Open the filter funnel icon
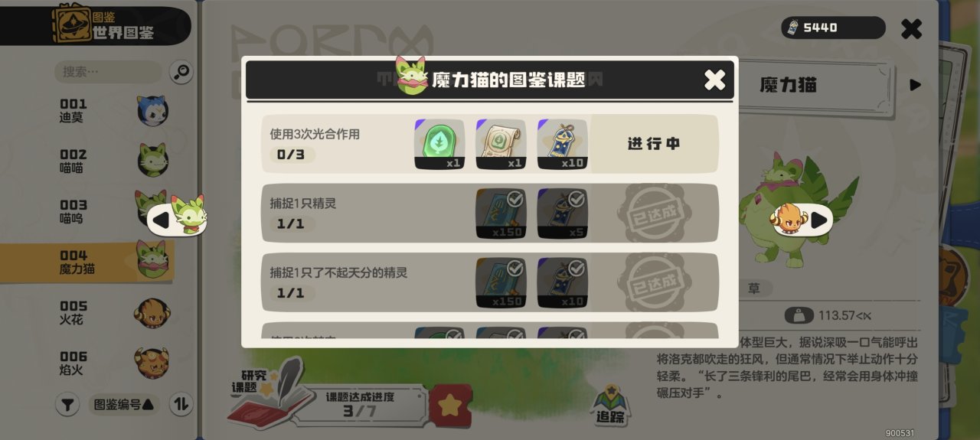 [67, 404]
